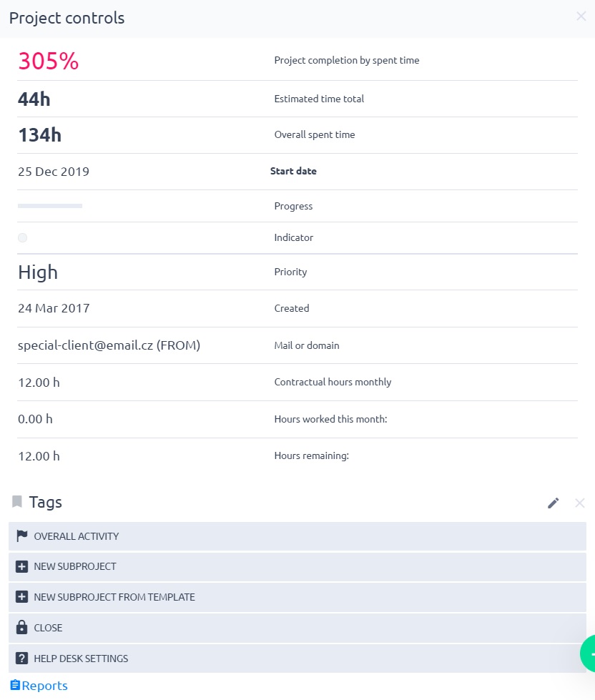Click the Help Desk Settings entry
Image resolution: width=595 pixels, height=700 pixels.
[81, 659]
